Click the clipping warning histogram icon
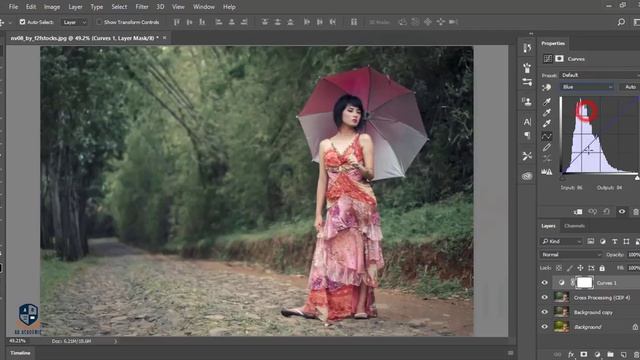 click(547, 172)
